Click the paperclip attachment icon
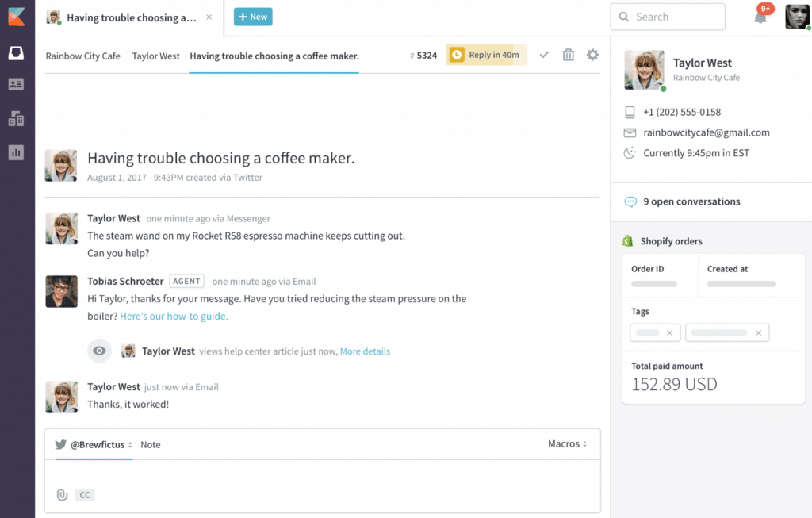This screenshot has width=812, height=518. (62, 495)
